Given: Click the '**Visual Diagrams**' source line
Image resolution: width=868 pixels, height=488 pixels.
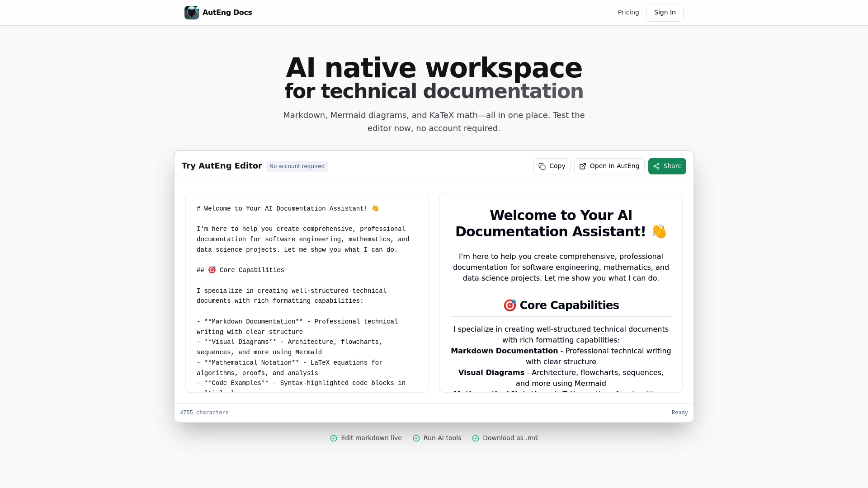Looking at the screenshot, I should pos(289,347).
